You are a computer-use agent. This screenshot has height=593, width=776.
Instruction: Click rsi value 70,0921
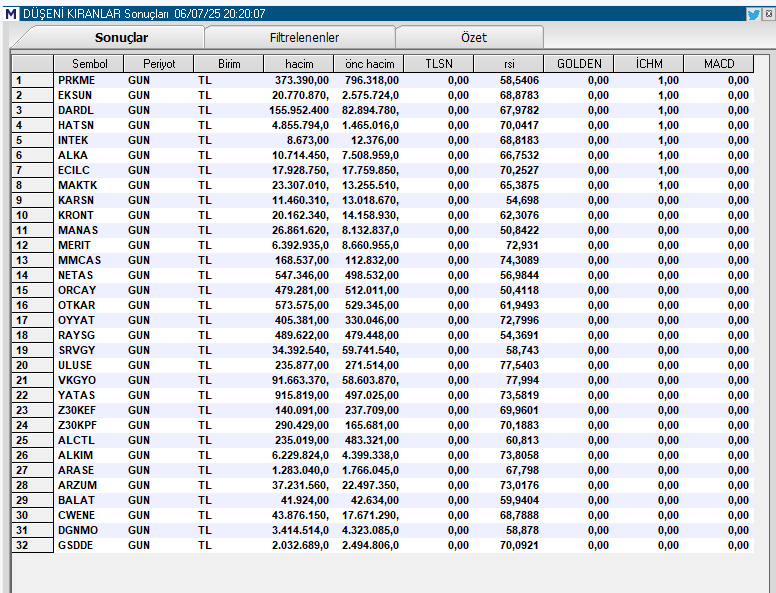(x=519, y=545)
